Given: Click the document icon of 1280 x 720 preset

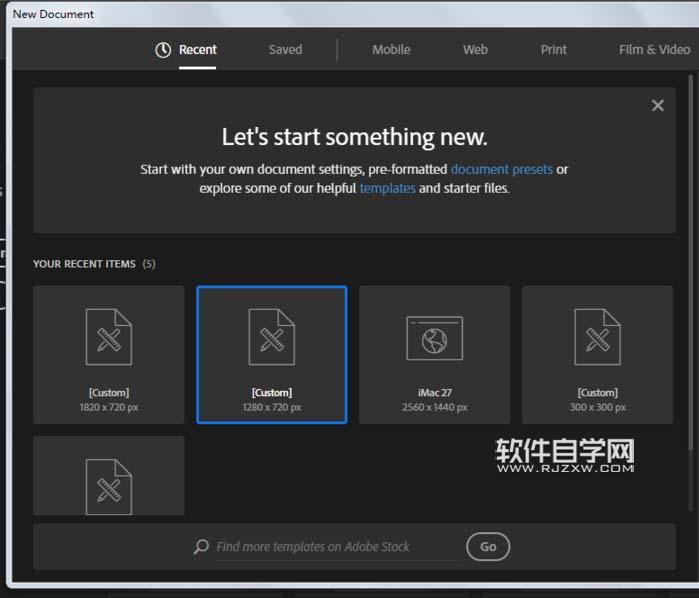Looking at the screenshot, I should click(x=271, y=337).
